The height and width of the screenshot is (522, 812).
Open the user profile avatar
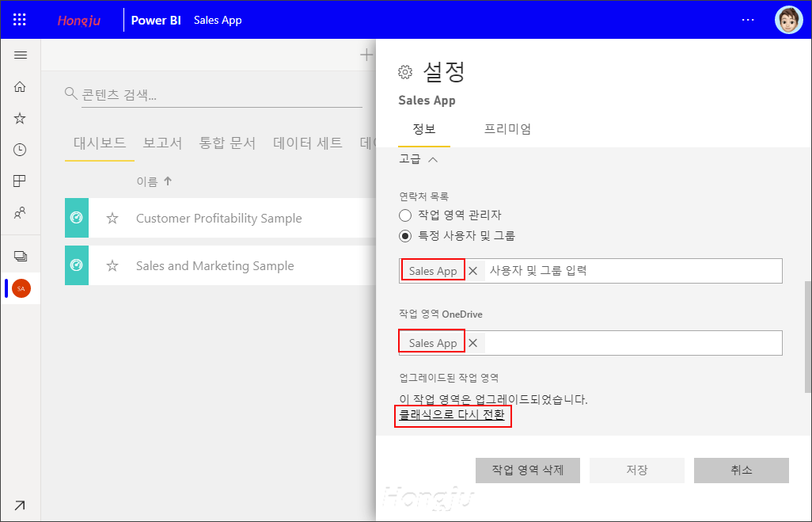coord(788,20)
